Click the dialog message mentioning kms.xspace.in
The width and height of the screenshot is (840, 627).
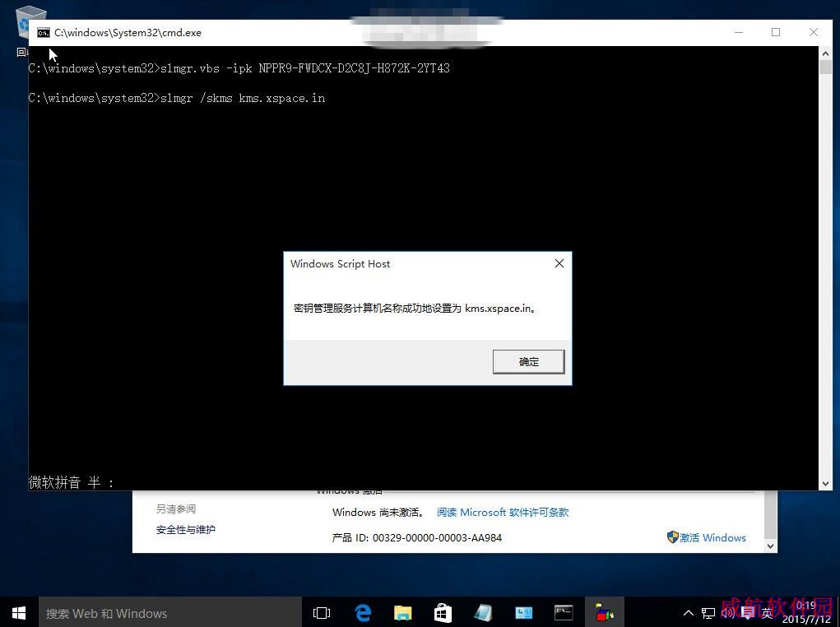(x=415, y=308)
